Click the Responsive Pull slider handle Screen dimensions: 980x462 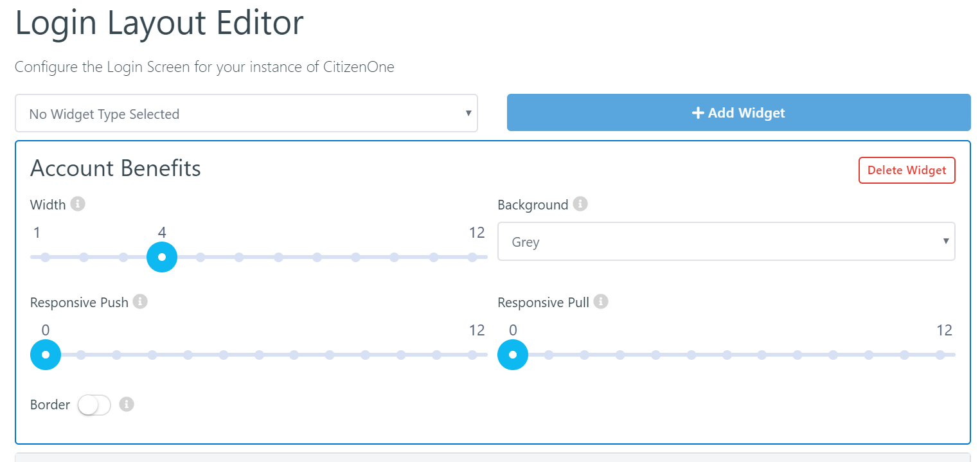[x=513, y=355]
